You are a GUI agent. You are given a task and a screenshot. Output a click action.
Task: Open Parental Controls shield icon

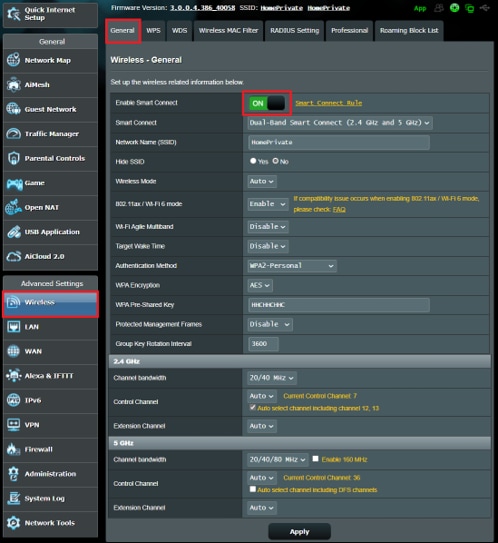pyautogui.click(x=14, y=158)
